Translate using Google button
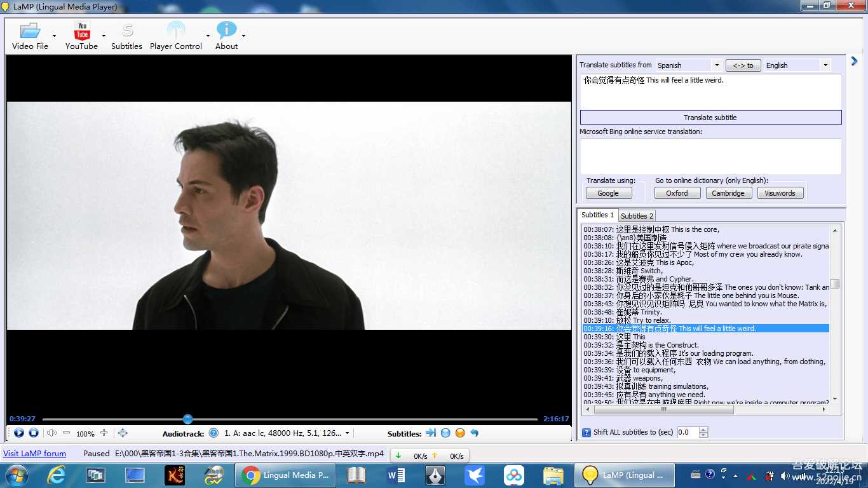The height and width of the screenshot is (488, 868). [607, 193]
